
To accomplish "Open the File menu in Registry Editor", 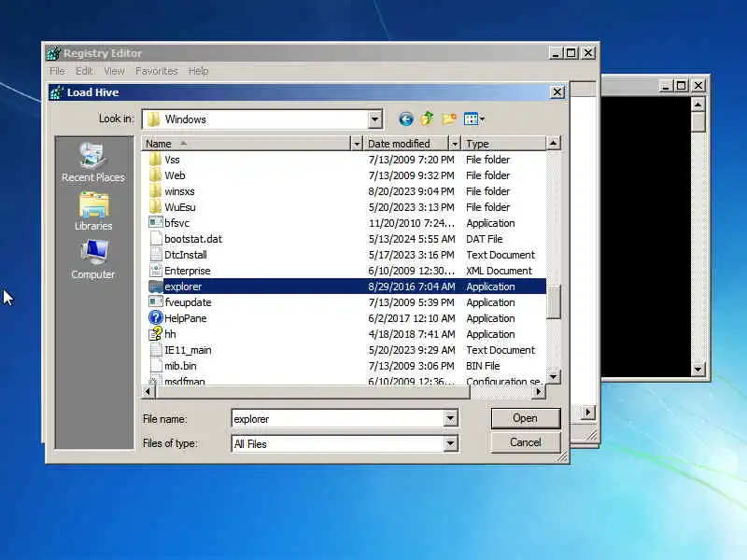I will [x=57, y=71].
